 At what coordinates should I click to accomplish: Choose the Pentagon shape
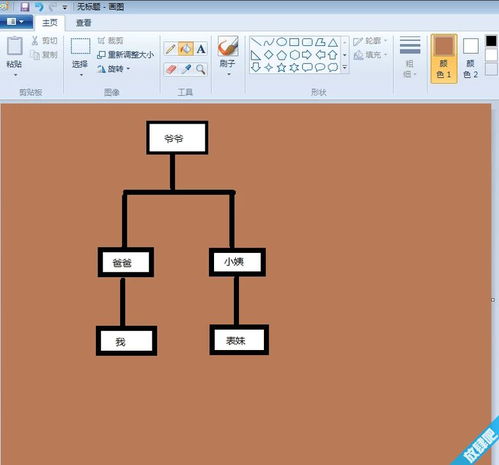click(282, 55)
